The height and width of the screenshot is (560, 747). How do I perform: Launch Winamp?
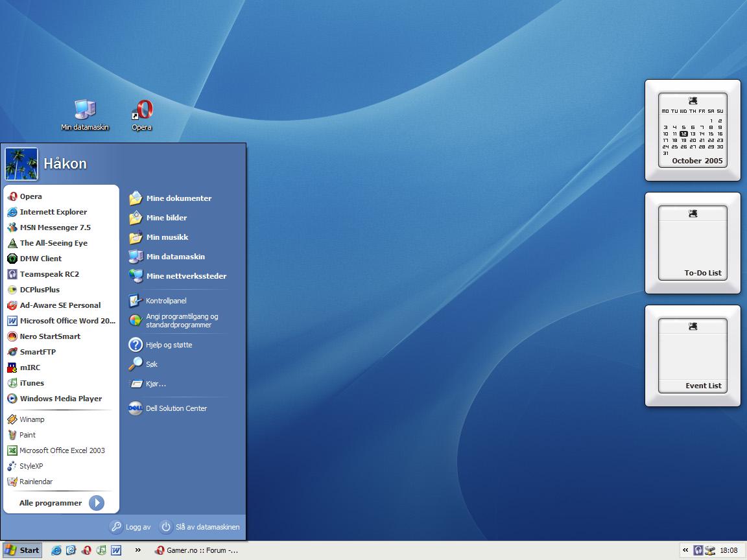[61, 419]
